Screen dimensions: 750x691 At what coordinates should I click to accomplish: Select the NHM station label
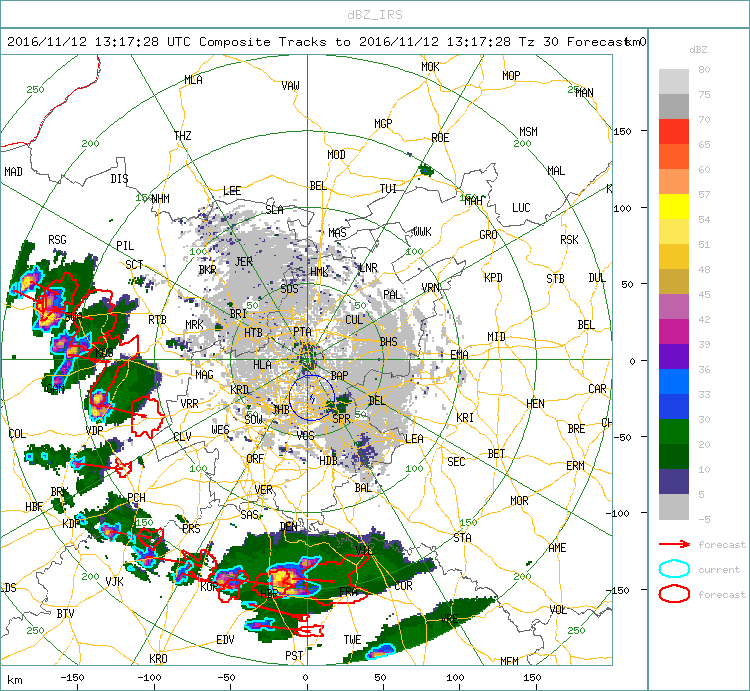(x=160, y=198)
